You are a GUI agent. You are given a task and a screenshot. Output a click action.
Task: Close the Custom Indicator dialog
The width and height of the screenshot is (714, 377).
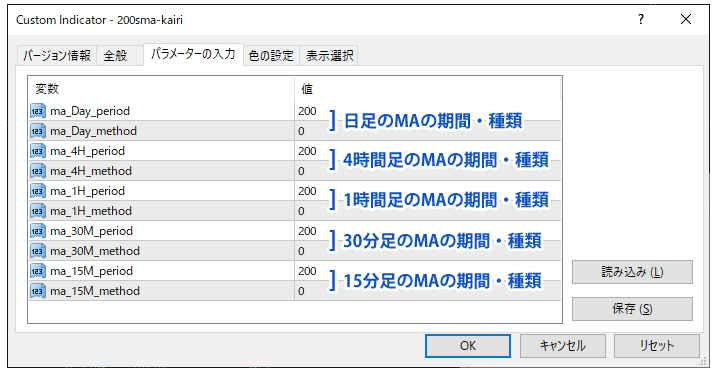pos(686,20)
